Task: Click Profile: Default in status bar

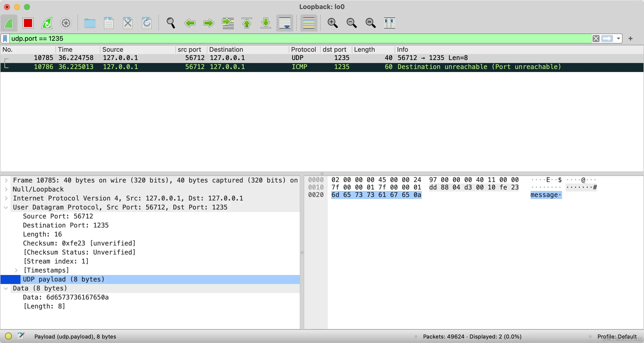Action: coord(617,336)
